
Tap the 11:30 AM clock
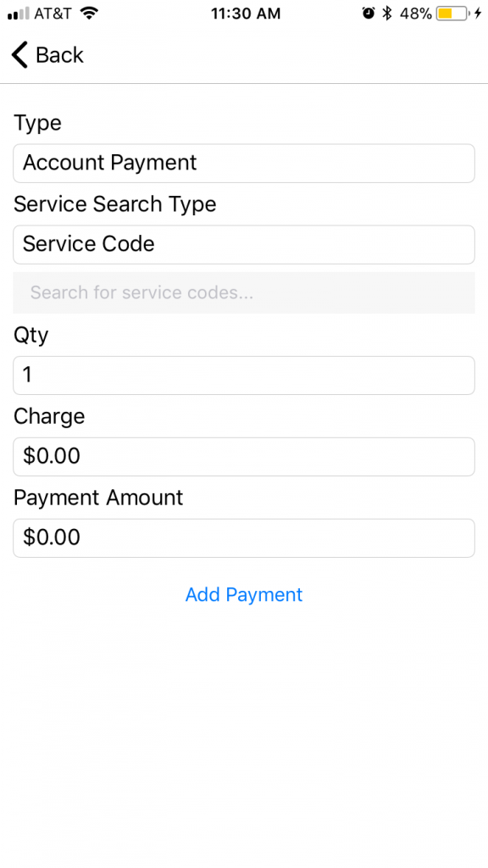coord(246,14)
